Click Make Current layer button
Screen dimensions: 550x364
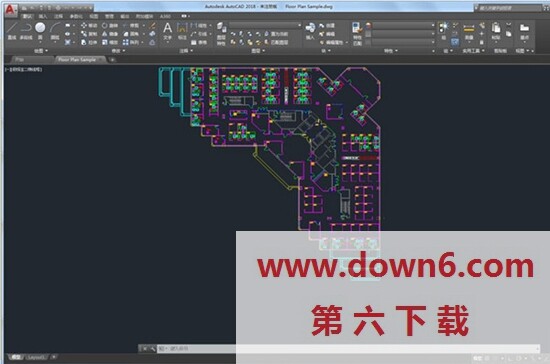tap(276, 34)
